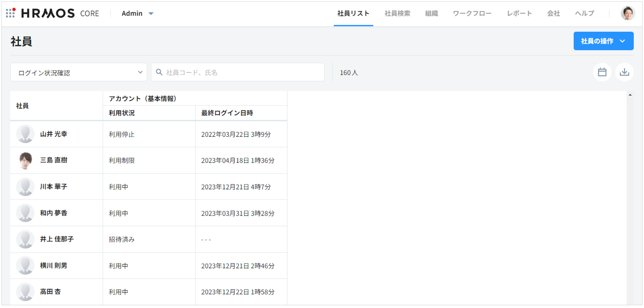
Task: Open the ヘルプ menu
Action: (585, 13)
